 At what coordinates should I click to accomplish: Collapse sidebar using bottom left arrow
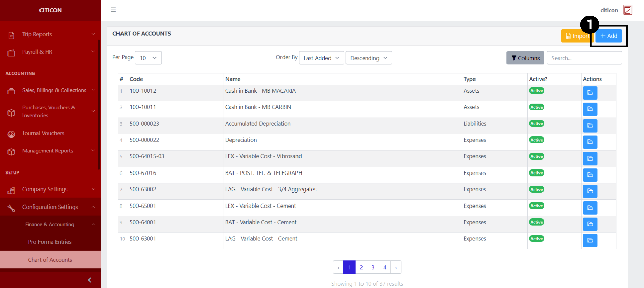tap(90, 280)
